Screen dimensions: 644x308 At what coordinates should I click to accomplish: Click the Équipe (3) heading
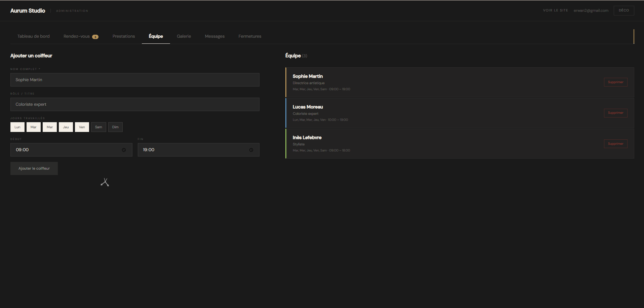(x=296, y=56)
